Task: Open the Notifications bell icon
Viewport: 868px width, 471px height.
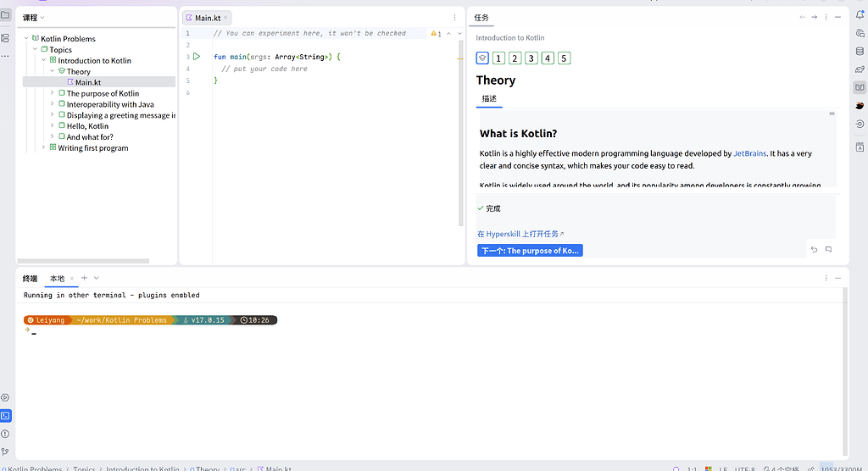Action: (860, 15)
